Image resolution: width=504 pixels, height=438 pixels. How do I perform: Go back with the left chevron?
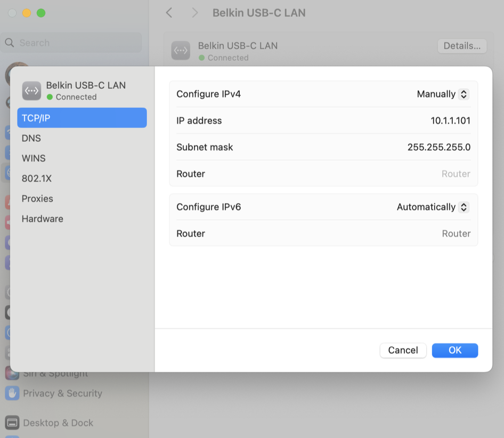(169, 13)
